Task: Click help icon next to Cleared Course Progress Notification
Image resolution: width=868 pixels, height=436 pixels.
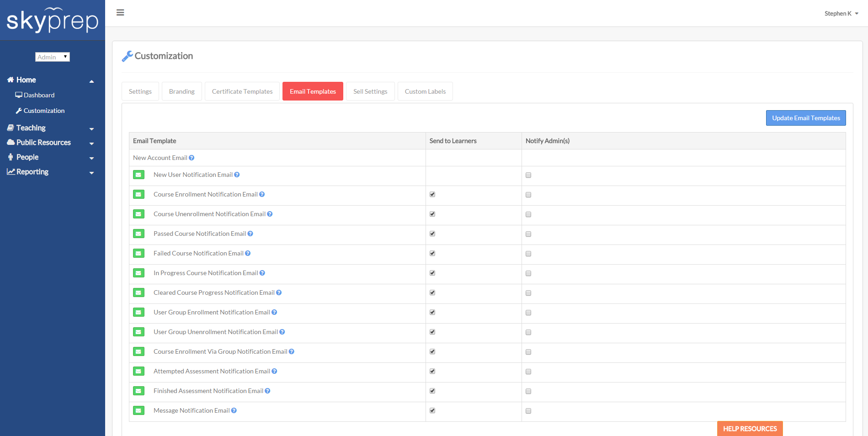Action: point(279,292)
